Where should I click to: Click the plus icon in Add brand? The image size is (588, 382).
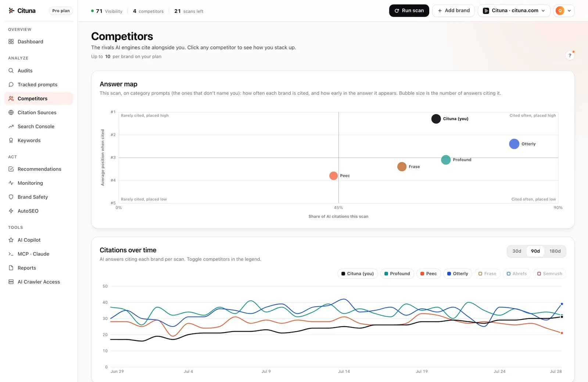coord(440,11)
